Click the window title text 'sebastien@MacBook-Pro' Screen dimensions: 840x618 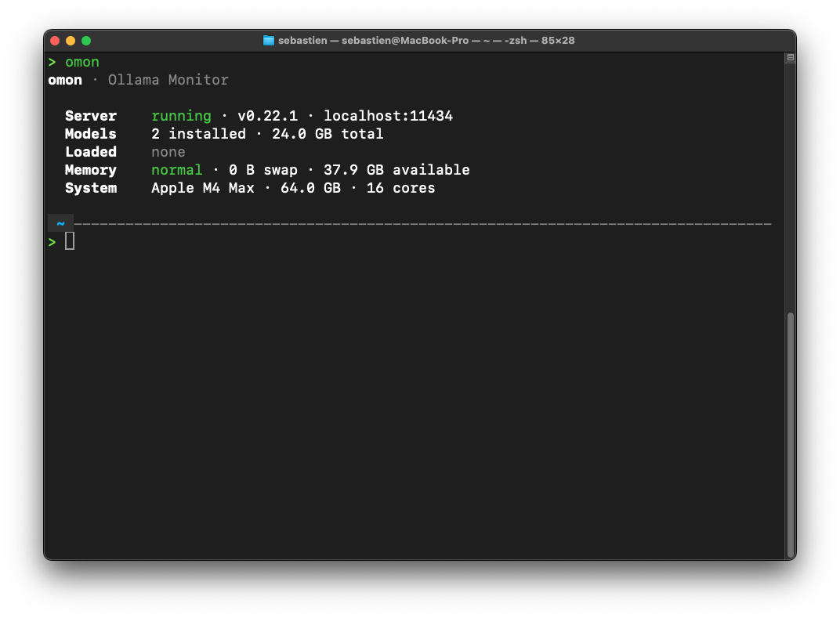405,41
